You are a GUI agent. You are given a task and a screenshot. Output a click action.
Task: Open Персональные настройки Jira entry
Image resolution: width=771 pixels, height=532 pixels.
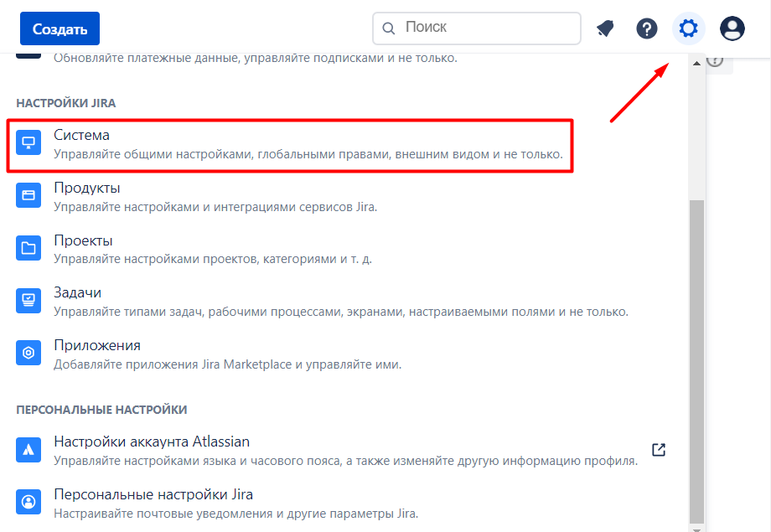click(x=153, y=494)
